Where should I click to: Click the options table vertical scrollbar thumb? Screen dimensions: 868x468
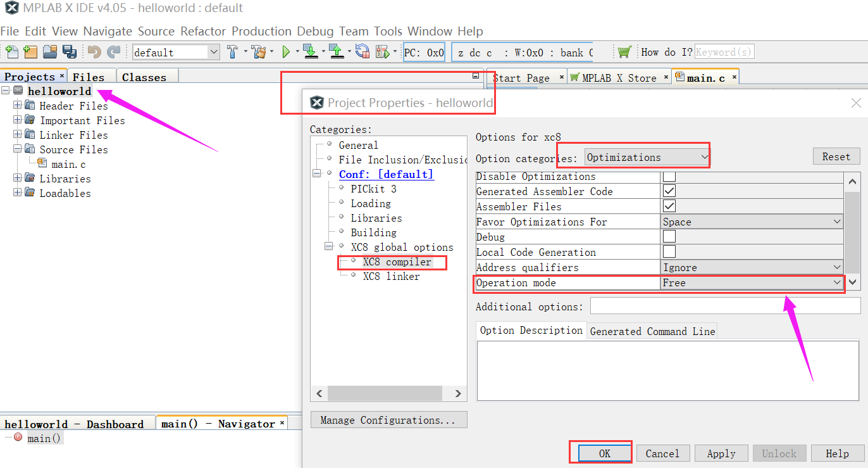tap(852, 231)
